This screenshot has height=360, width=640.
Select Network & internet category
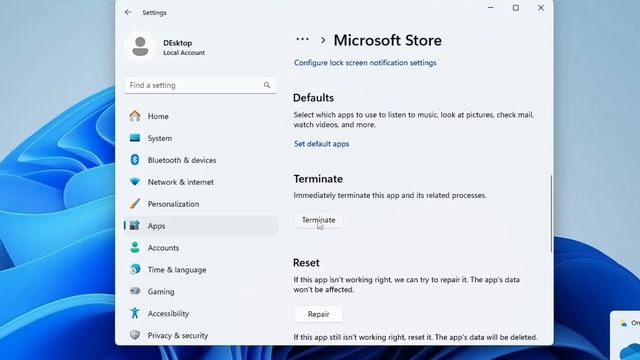pyautogui.click(x=201, y=182)
